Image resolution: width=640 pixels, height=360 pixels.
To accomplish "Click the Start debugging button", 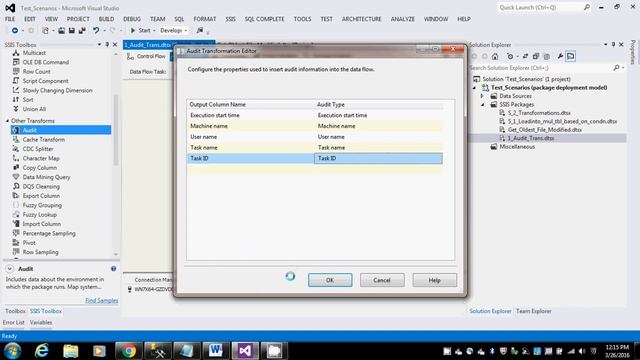I will click(x=140, y=31).
